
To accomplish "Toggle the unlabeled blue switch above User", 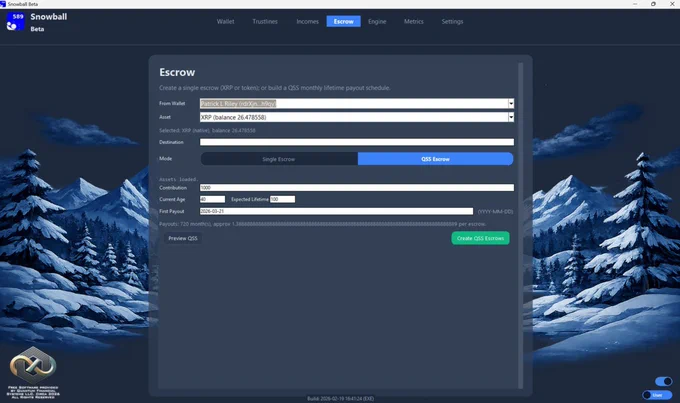I will [664, 381].
